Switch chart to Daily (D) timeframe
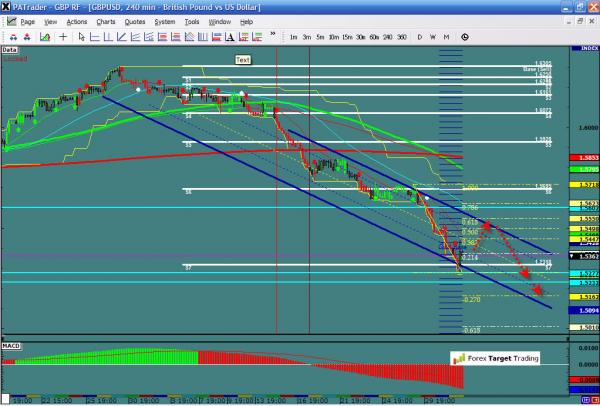600x406 pixels. click(419, 37)
